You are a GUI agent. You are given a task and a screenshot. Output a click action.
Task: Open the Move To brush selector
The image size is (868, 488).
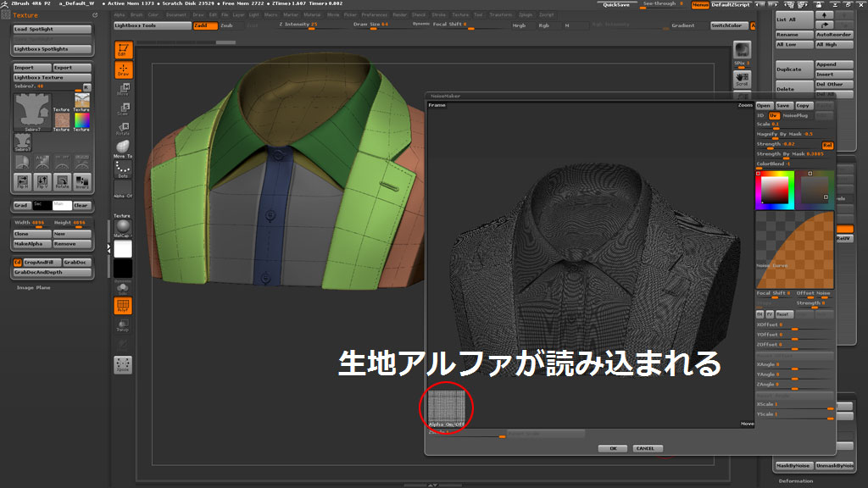123,148
